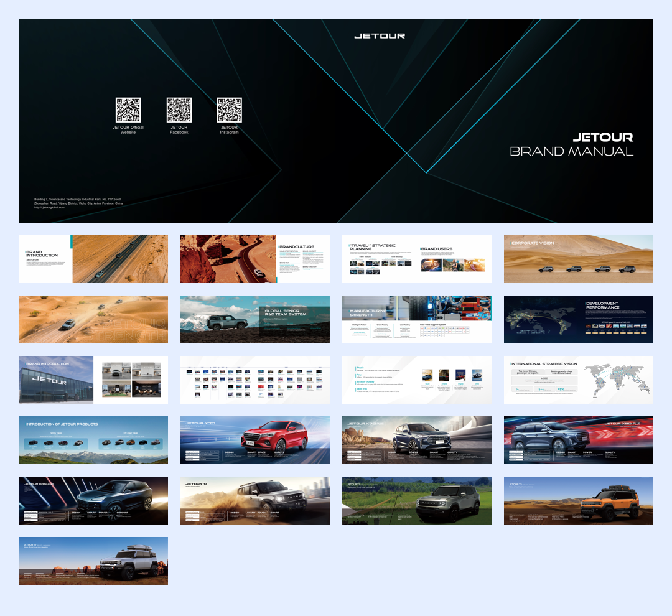Click the company address text on the cover
Image resolution: width=672 pixels, height=616 pixels.
78,203
